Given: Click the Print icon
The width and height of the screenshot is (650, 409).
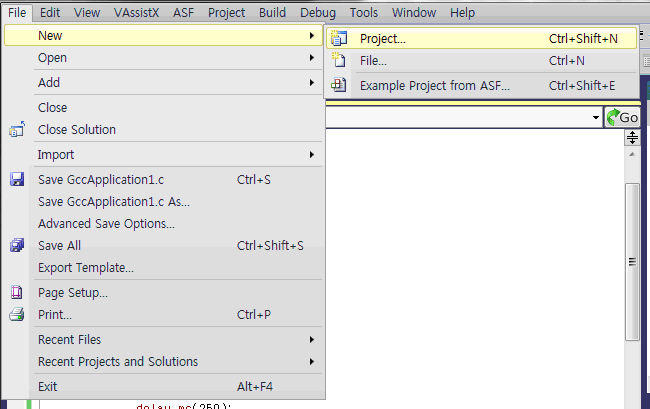Looking at the screenshot, I should [x=16, y=315].
